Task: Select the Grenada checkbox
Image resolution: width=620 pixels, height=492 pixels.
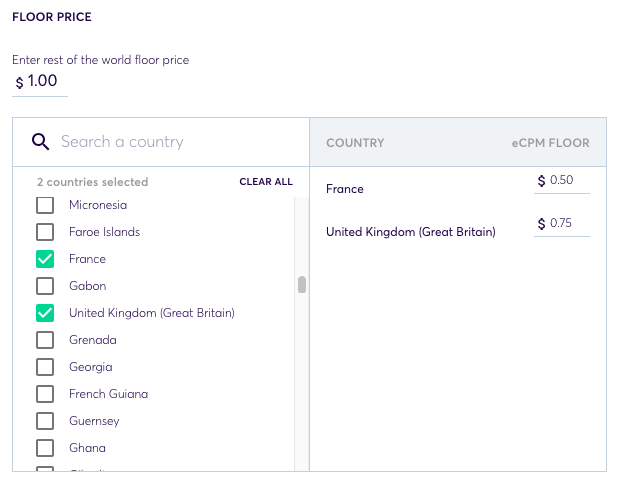Action: point(45,340)
